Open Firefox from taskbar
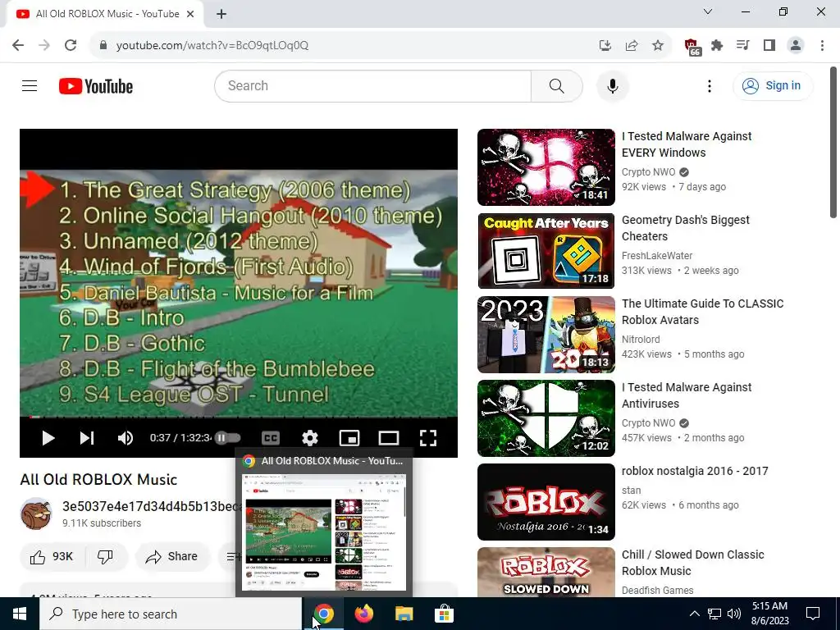 pos(364,614)
